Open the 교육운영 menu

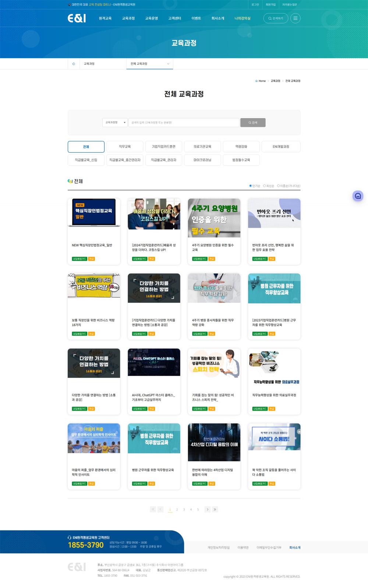click(x=151, y=18)
